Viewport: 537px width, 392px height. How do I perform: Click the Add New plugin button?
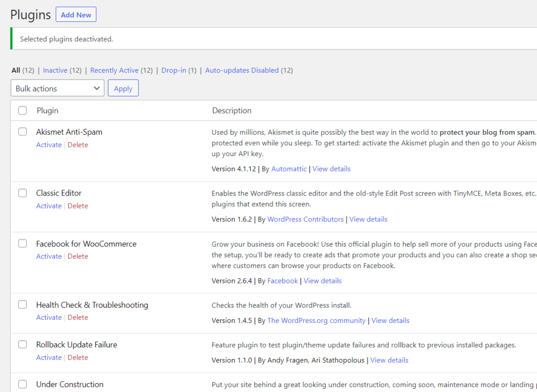point(76,14)
